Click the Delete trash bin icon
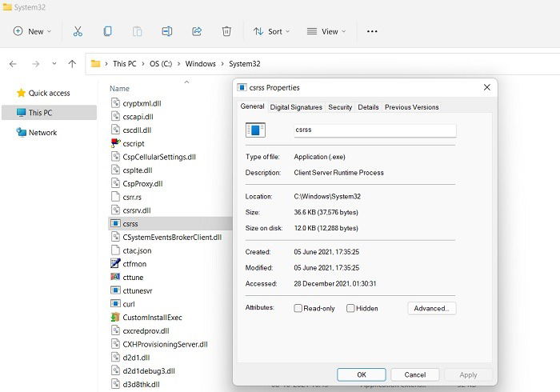Screen dimensions: 560x392 [226, 31]
